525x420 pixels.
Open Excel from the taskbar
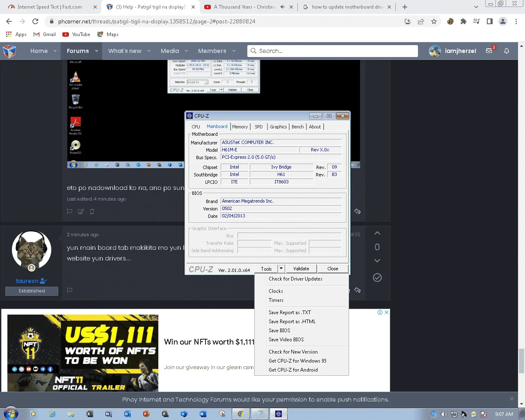[x=90, y=414]
